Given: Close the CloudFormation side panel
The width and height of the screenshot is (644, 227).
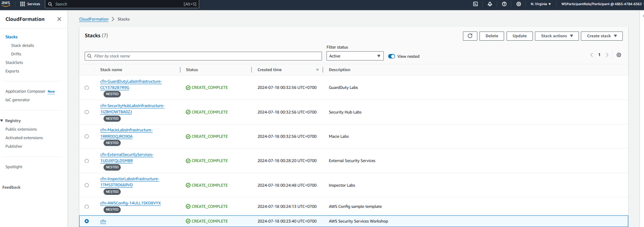Looking at the screenshot, I should tap(59, 19).
